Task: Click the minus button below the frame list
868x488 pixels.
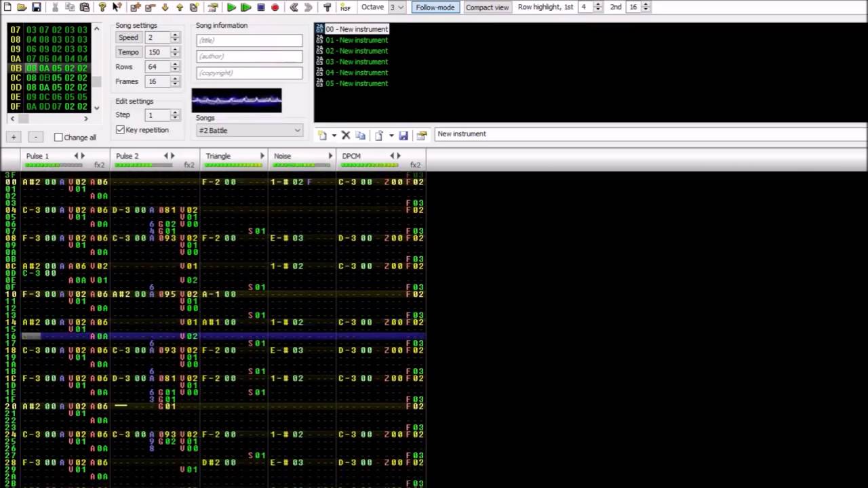Action: pos(35,138)
